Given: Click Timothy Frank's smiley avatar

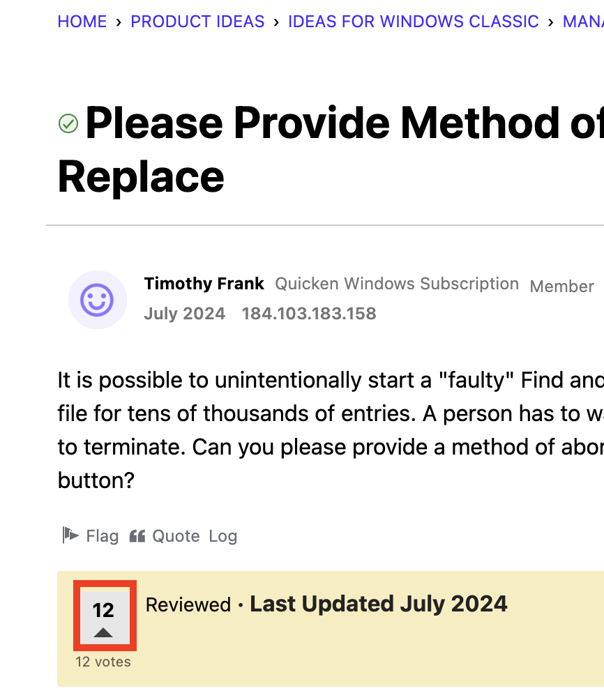Looking at the screenshot, I should coord(98,299).
